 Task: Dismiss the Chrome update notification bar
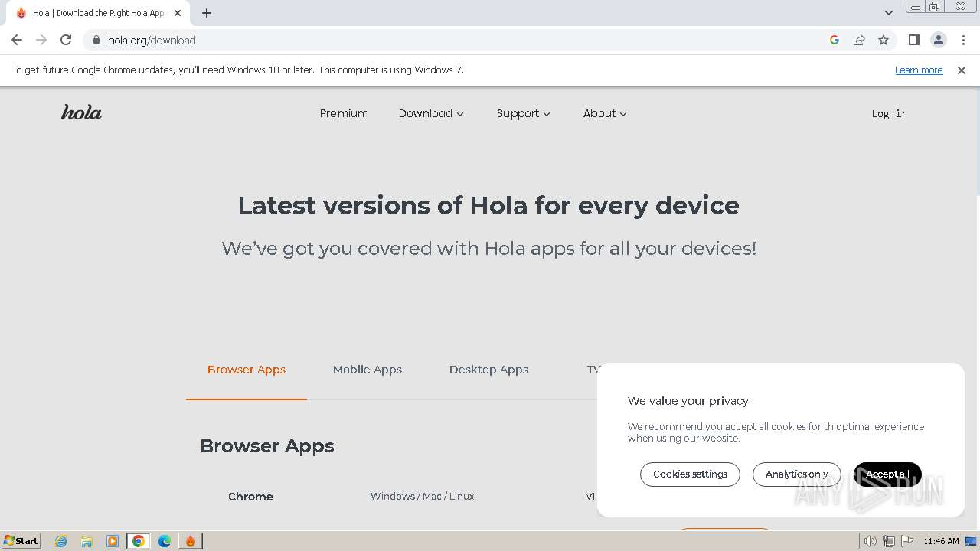[961, 70]
